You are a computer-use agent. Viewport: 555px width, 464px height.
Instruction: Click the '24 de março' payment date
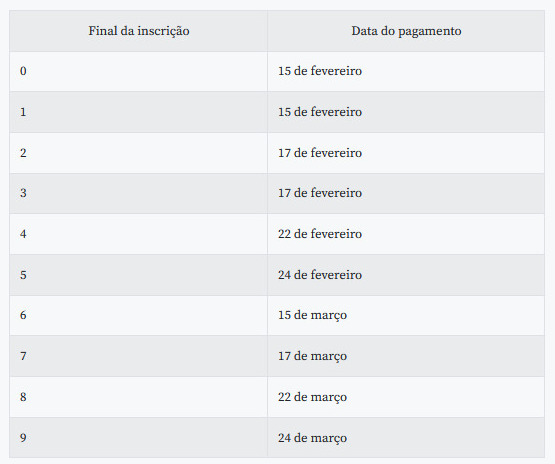tap(312, 438)
